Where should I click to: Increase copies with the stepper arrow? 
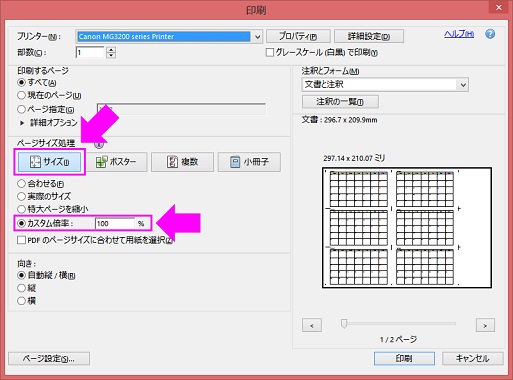(x=111, y=50)
